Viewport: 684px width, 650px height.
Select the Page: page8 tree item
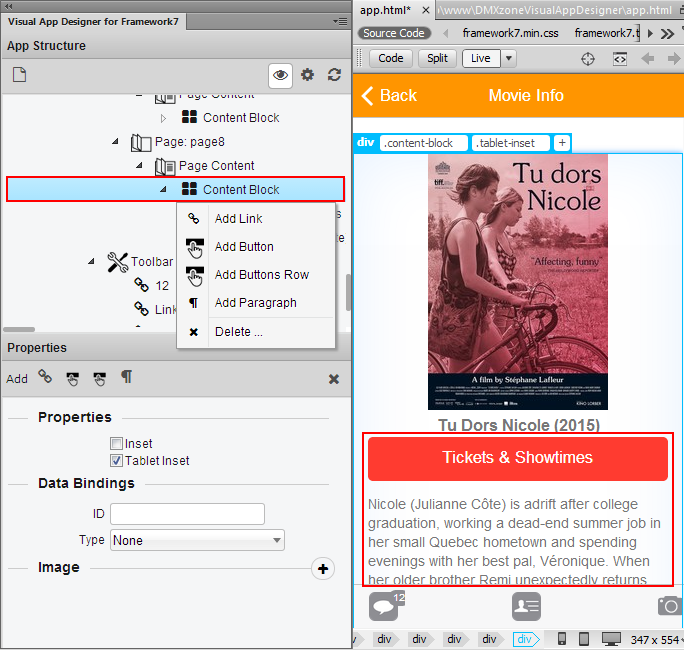[x=178, y=142]
